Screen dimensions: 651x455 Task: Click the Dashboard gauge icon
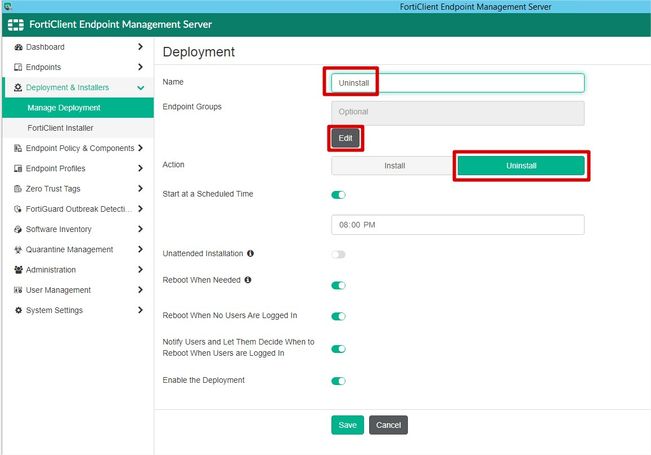coord(18,47)
